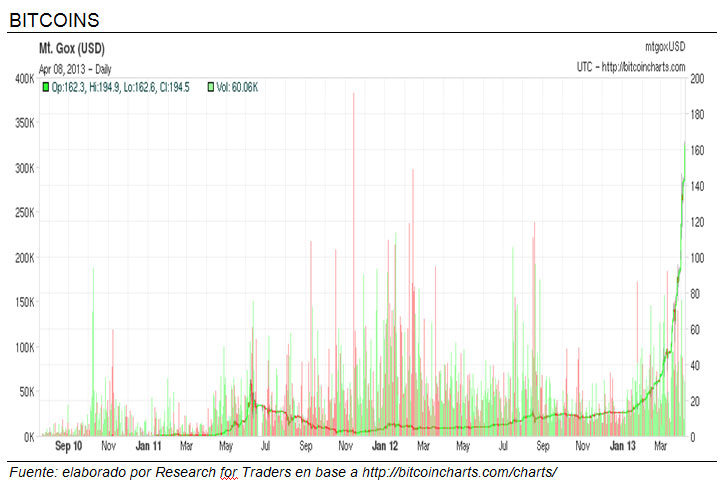
Task: Click the 0K volume axis label
Action: [x=29, y=437]
